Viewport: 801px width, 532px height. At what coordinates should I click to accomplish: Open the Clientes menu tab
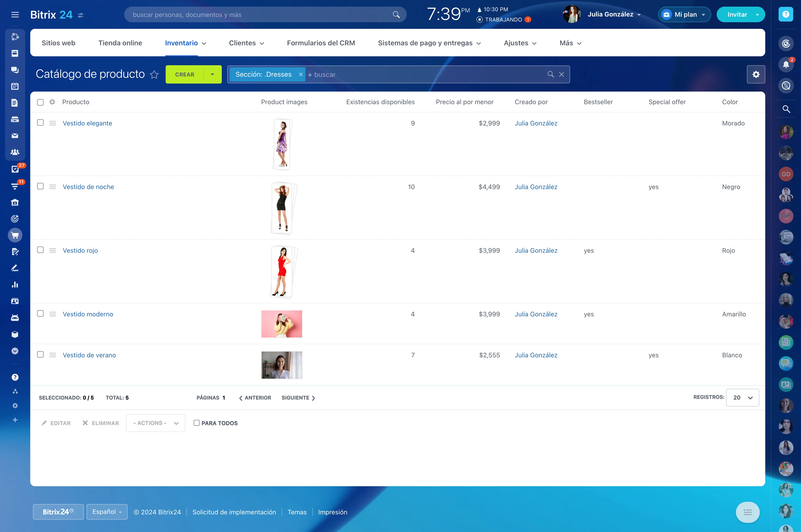point(246,43)
